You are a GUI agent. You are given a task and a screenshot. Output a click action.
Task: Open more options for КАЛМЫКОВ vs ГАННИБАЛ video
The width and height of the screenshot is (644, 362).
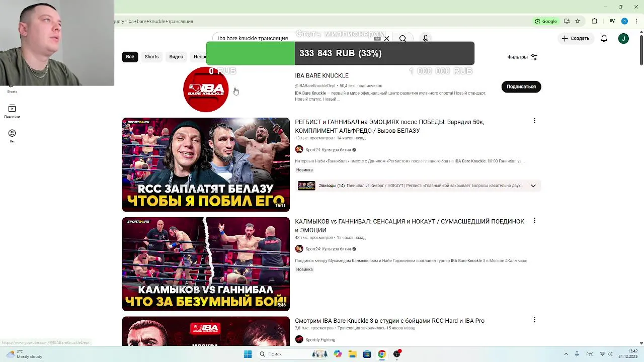tap(534, 220)
